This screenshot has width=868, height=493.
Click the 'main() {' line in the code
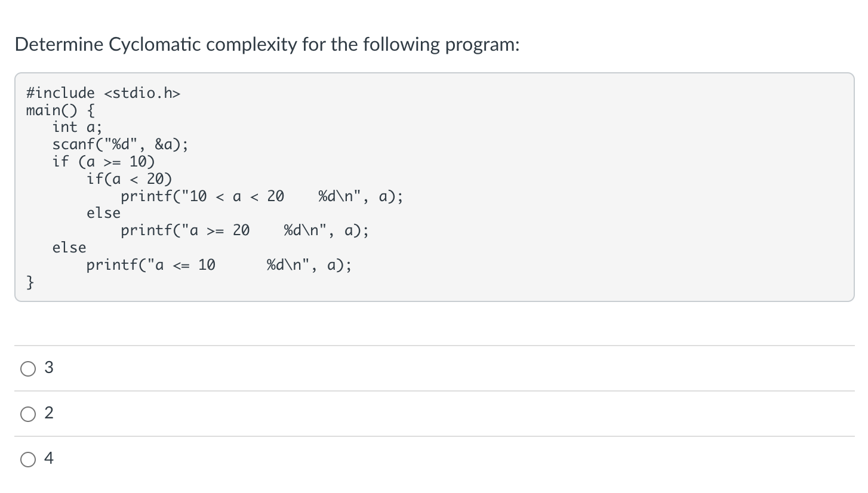(x=60, y=110)
